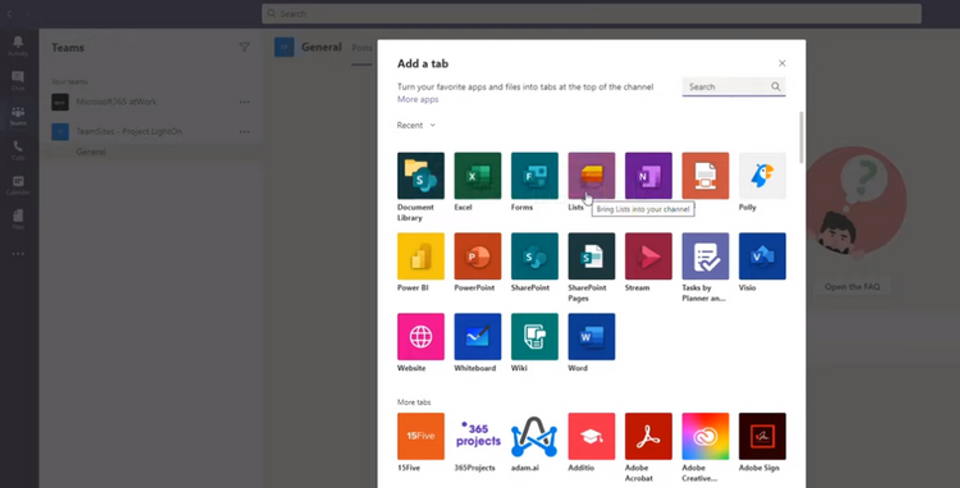960x488 pixels.
Task: Open TeamSites - Project LightOn team
Action: coord(129,132)
